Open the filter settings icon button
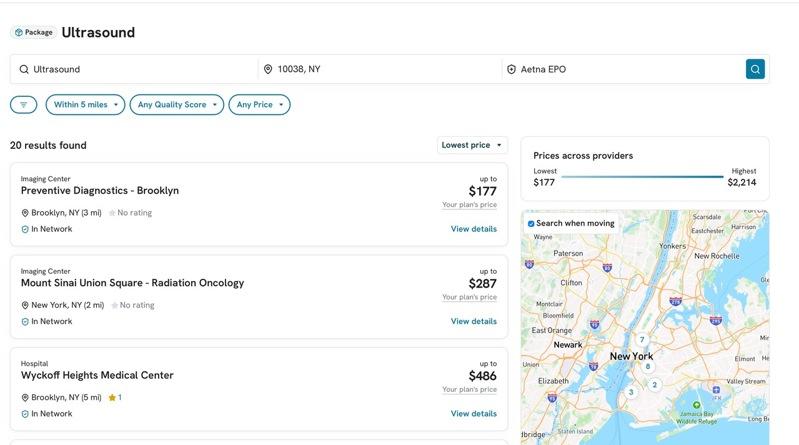Image resolution: width=799 pixels, height=445 pixels. point(24,105)
